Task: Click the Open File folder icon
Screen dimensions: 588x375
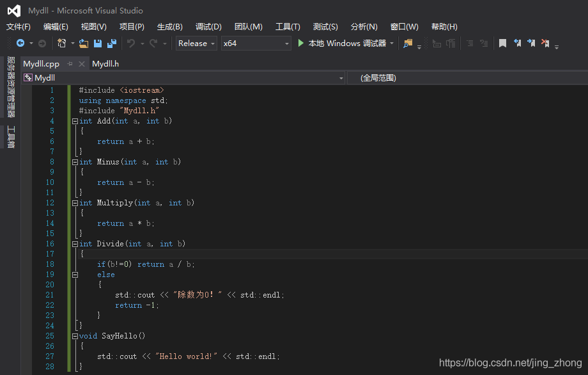Action: tap(84, 44)
